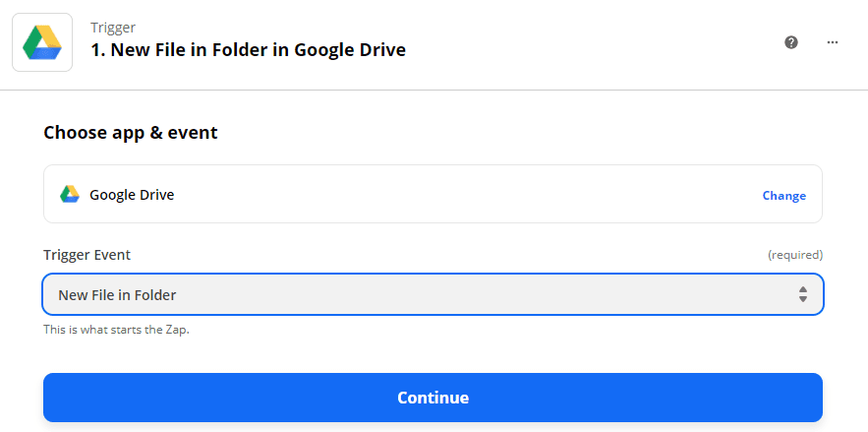Screen dimensions: 868x432
Task: Select the step title "1. New File in Folder in Google Drive"
Action: pyautogui.click(x=248, y=50)
